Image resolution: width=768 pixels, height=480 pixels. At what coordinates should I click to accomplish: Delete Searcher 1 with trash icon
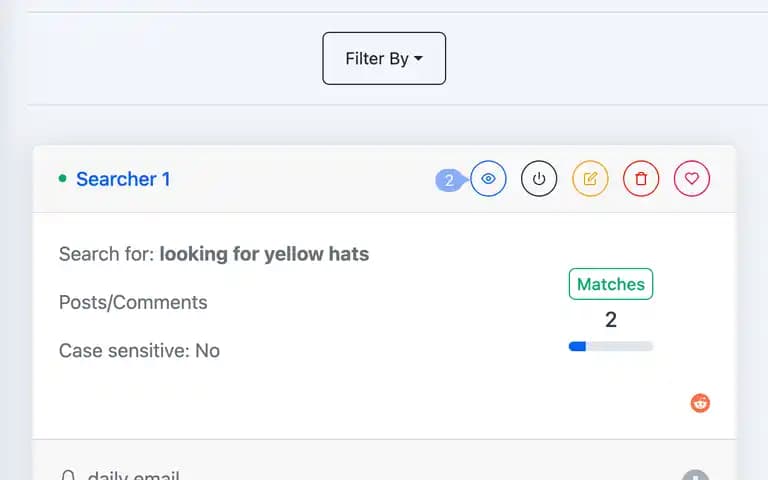tap(641, 179)
